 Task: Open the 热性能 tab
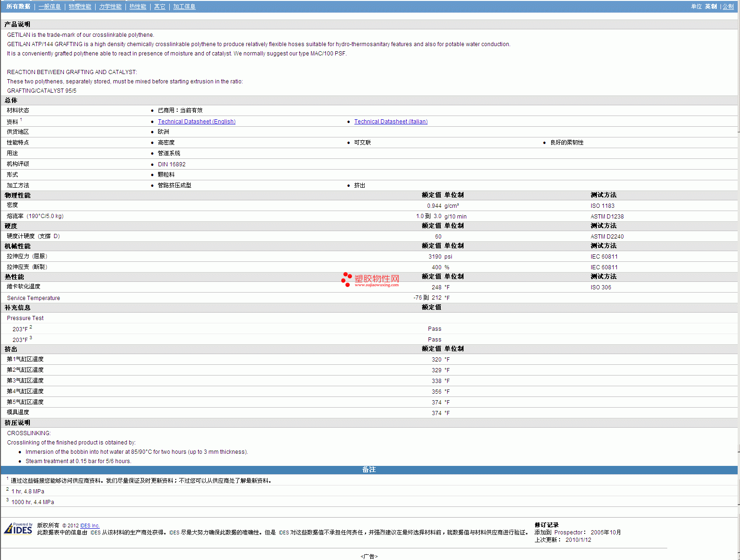pyautogui.click(x=138, y=7)
